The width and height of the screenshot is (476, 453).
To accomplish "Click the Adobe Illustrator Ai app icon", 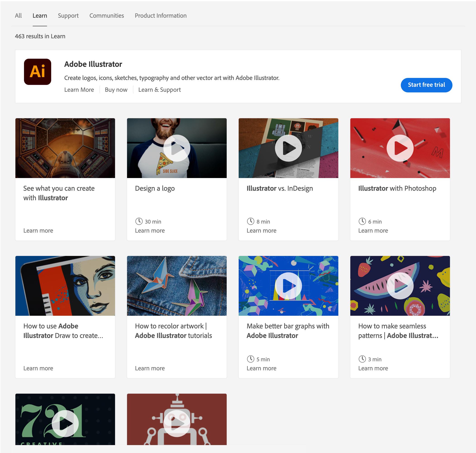I will [37, 72].
